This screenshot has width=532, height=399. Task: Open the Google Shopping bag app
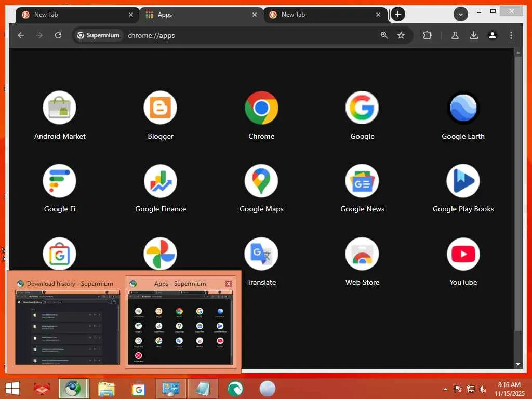[59, 254]
